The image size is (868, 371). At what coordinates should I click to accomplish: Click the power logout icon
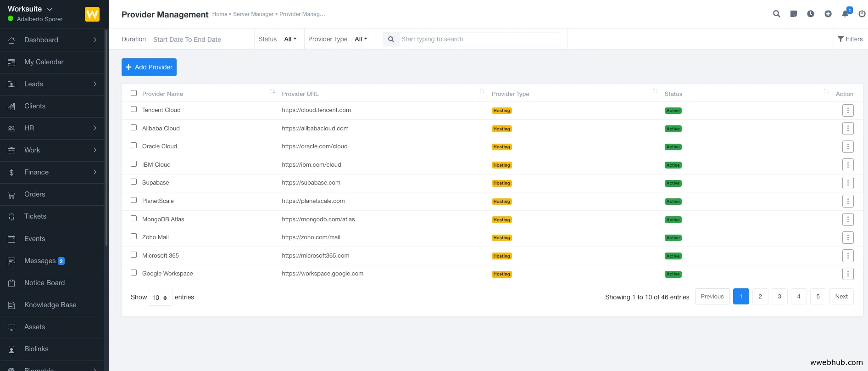point(862,14)
